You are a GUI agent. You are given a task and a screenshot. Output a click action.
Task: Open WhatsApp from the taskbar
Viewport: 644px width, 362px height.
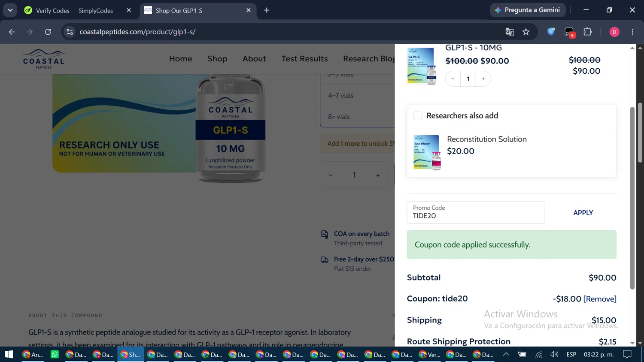[55, 354]
